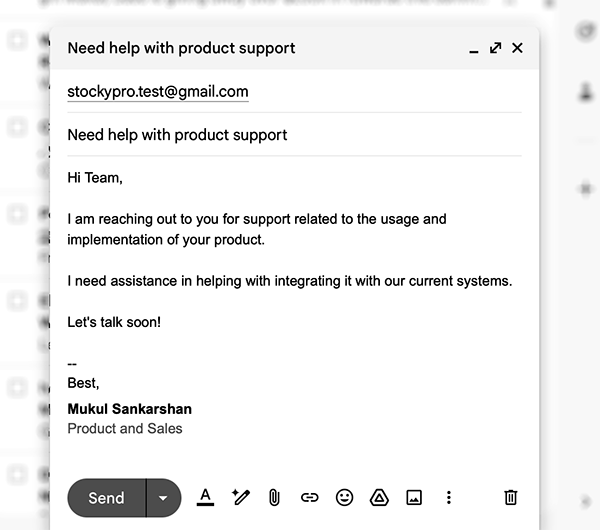The width and height of the screenshot is (600, 530).
Task: Select the first blurred inbox checkbox
Action: tap(17, 40)
